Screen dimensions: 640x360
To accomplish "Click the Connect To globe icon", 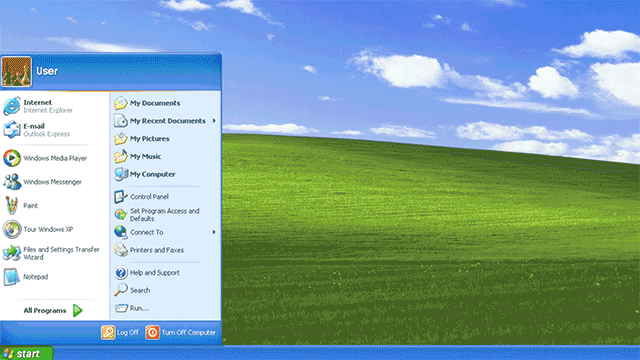I will tap(121, 232).
